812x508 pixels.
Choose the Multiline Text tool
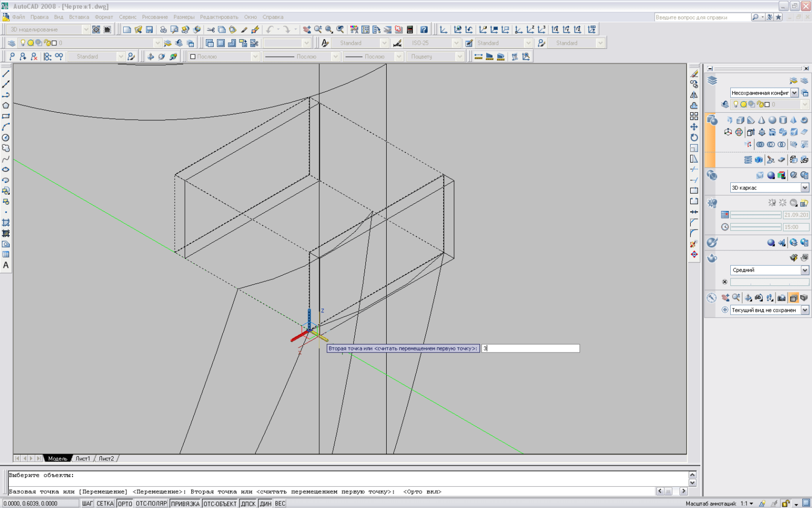pos(6,265)
